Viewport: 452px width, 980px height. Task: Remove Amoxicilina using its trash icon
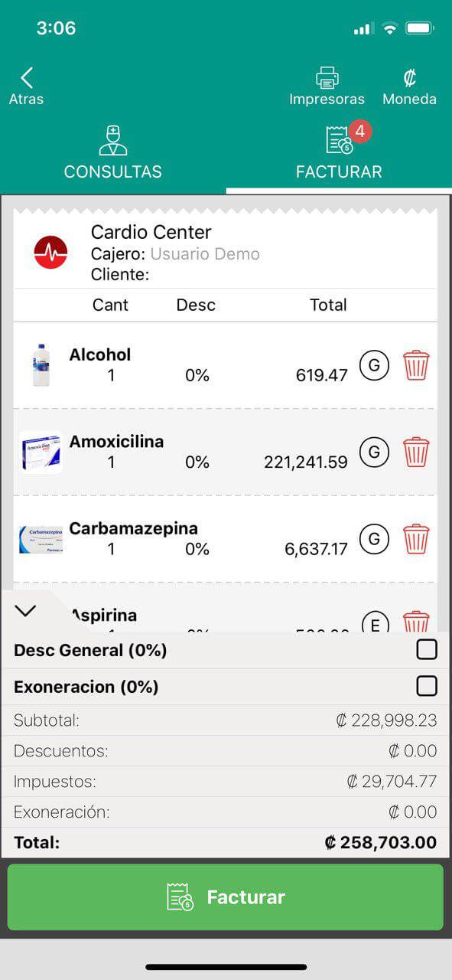point(416,452)
